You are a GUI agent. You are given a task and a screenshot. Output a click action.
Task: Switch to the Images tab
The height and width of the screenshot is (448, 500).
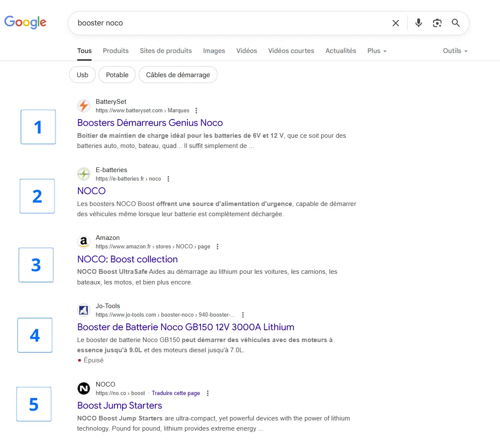point(214,51)
